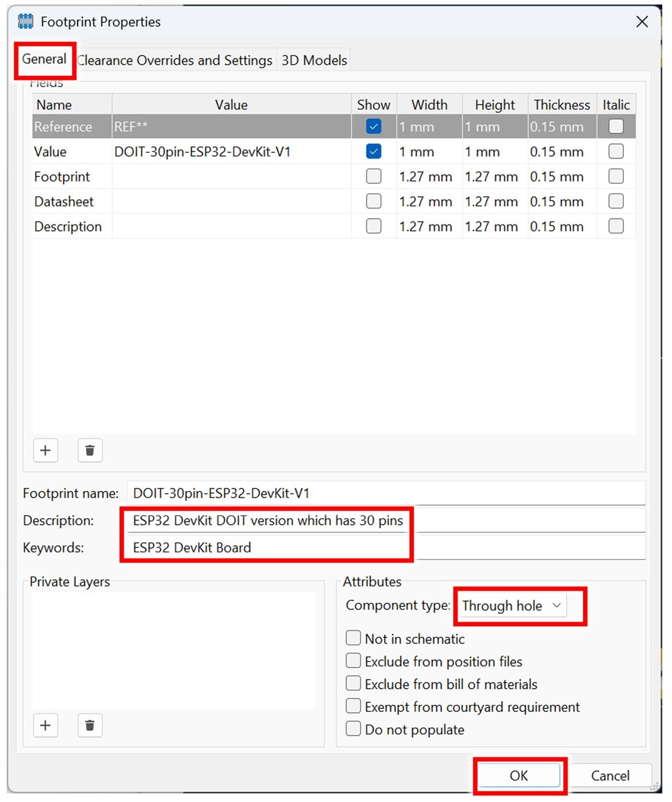Select the Footprint row name cell
Image resolution: width=672 pixels, height=802 pixels.
[x=72, y=176]
